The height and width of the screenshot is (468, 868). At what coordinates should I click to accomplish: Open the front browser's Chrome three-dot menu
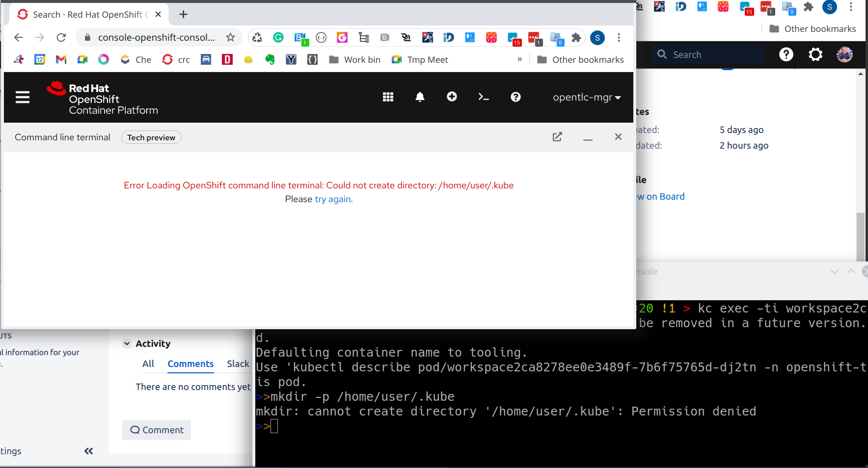619,37
